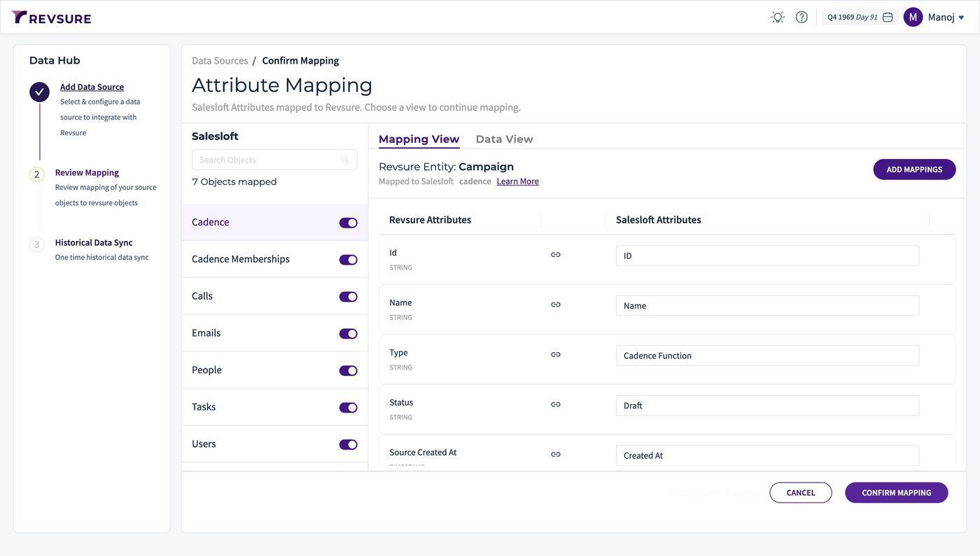Click the completed checkmark step icon
The image size is (980, 556).
point(39,92)
